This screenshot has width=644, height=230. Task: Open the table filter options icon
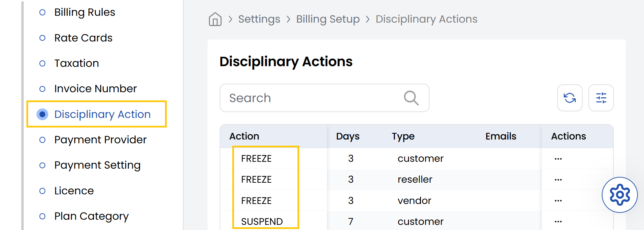point(601,98)
